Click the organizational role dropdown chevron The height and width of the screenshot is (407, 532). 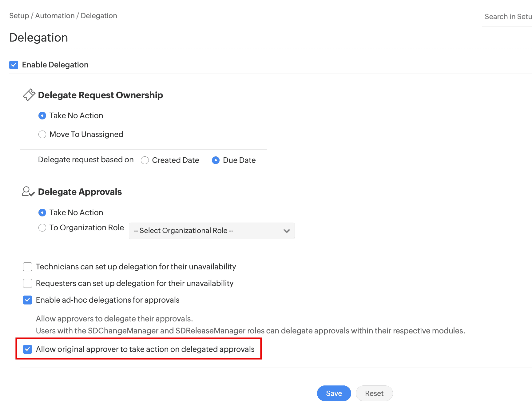point(286,231)
